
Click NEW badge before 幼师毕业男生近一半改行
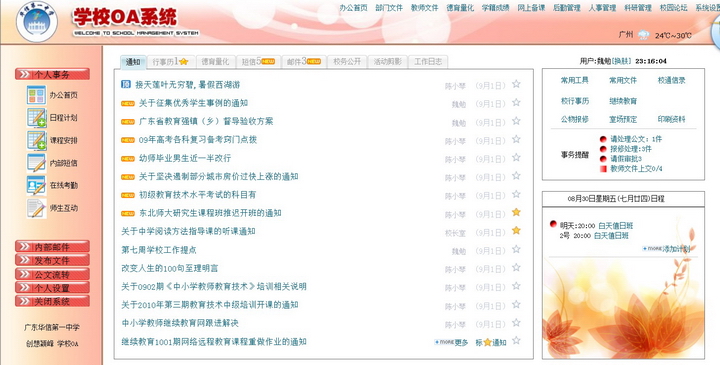click(128, 158)
